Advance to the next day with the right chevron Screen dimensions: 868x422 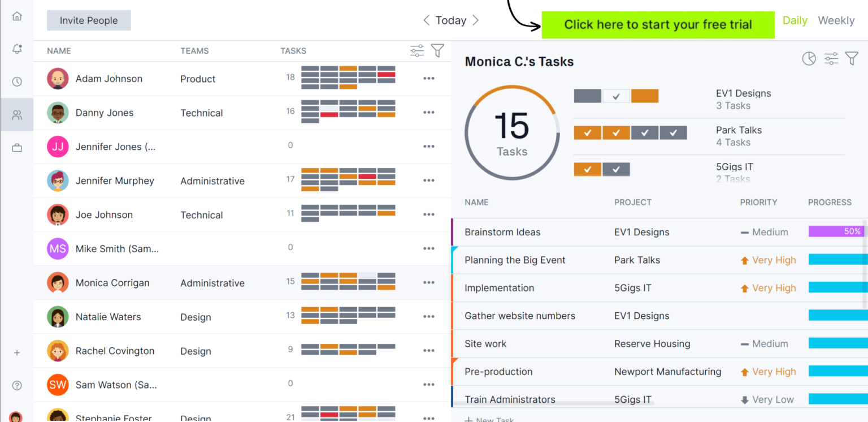476,20
